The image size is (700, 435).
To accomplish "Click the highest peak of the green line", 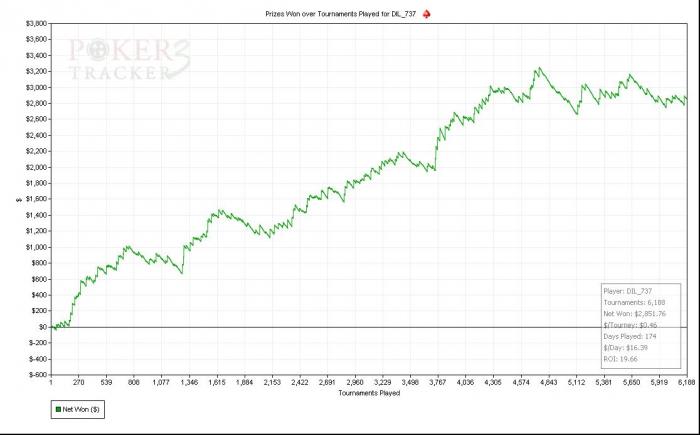I will (x=540, y=68).
